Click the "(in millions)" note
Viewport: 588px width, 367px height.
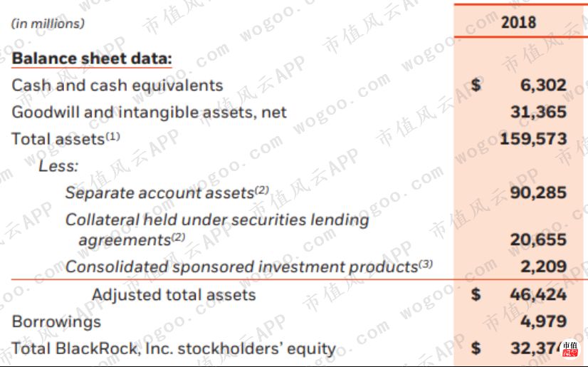point(48,24)
